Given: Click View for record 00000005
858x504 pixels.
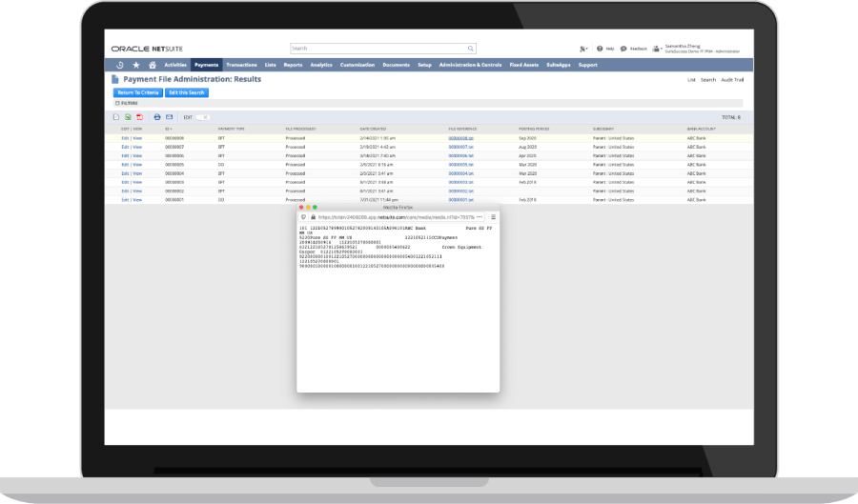Looking at the screenshot, I should [x=137, y=165].
